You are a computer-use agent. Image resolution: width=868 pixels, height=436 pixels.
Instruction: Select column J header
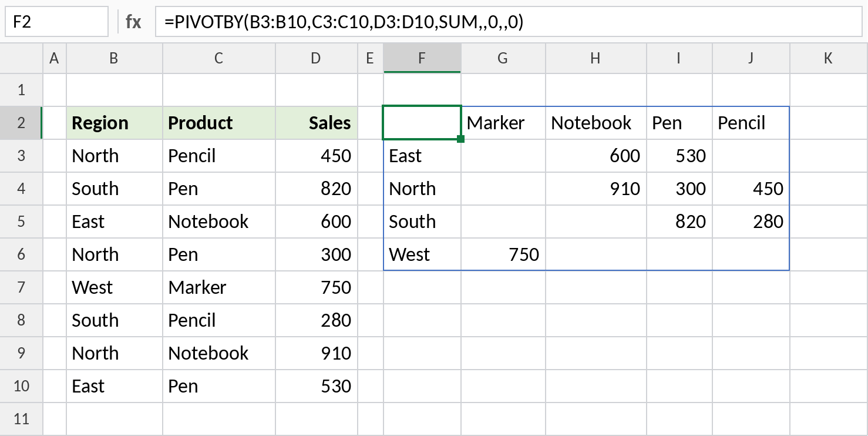[751, 58]
